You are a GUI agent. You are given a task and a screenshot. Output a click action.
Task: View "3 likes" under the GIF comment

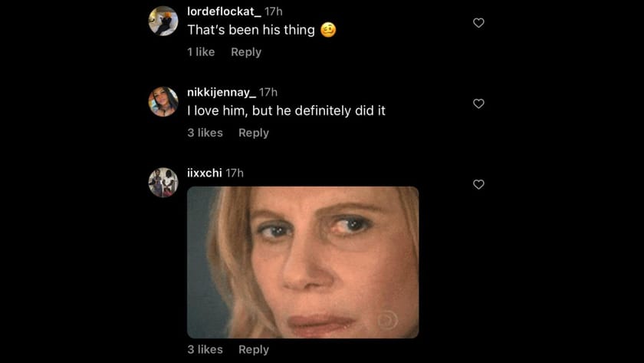coord(205,349)
